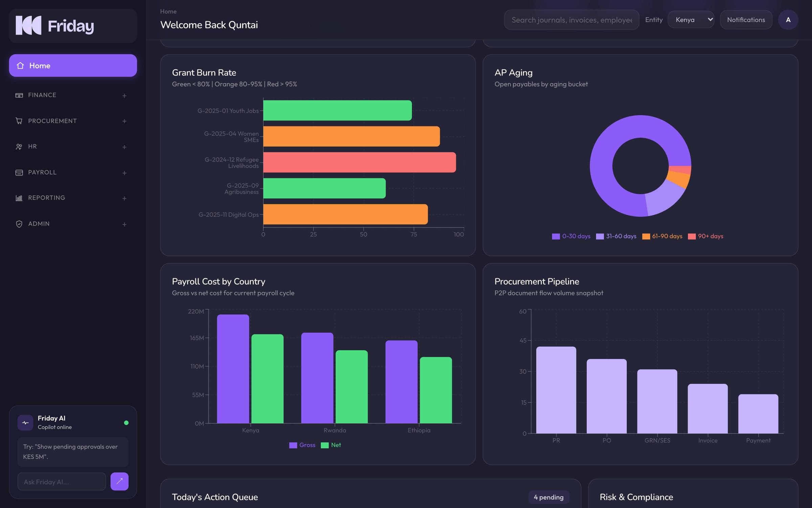Click the Payroll card icon
812x508 pixels.
tap(19, 173)
